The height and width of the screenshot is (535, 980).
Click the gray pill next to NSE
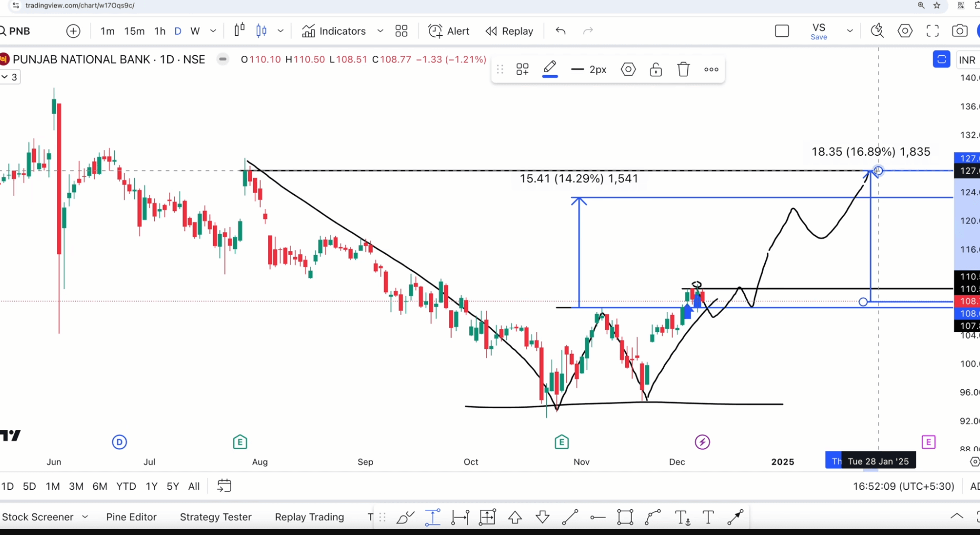(x=223, y=59)
